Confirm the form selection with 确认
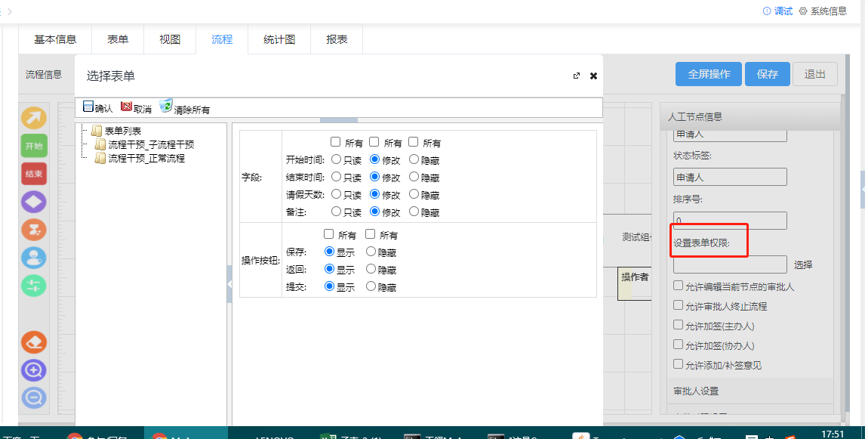The height and width of the screenshot is (439, 868). pos(97,107)
